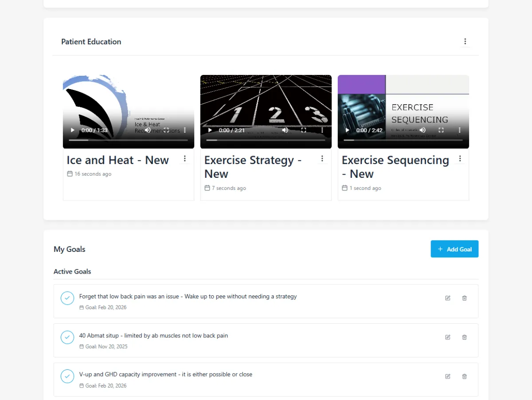Mark the V-up and GHD goal complete
This screenshot has height=400, width=532.
(x=67, y=376)
